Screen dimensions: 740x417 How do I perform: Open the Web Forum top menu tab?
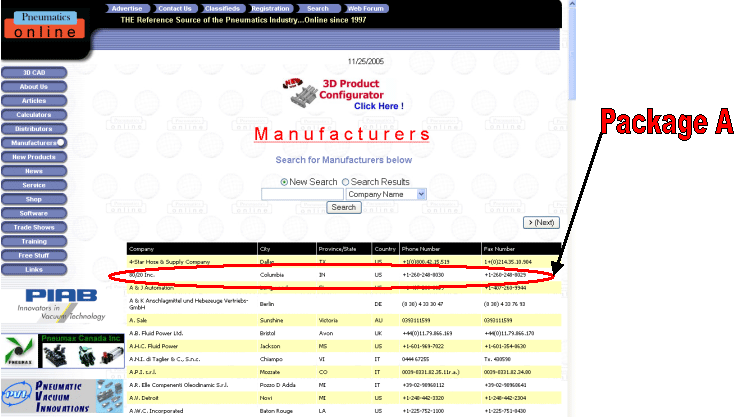(366, 8)
